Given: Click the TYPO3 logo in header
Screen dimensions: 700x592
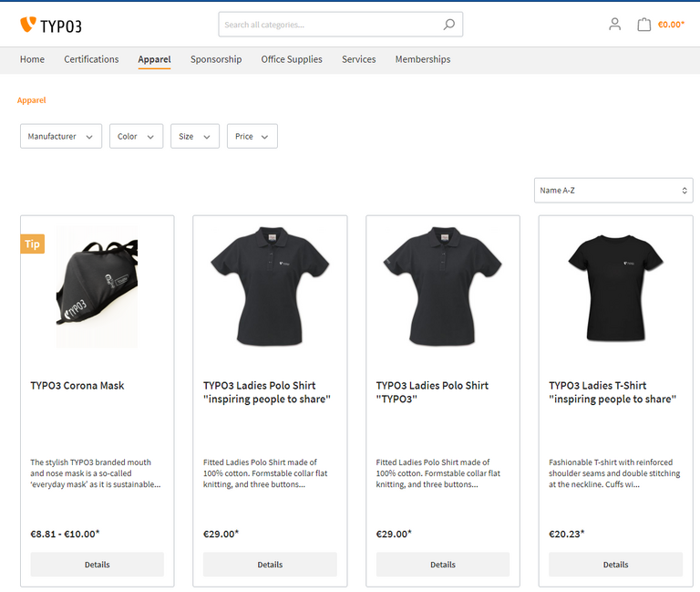Looking at the screenshot, I should pyautogui.click(x=50, y=25).
